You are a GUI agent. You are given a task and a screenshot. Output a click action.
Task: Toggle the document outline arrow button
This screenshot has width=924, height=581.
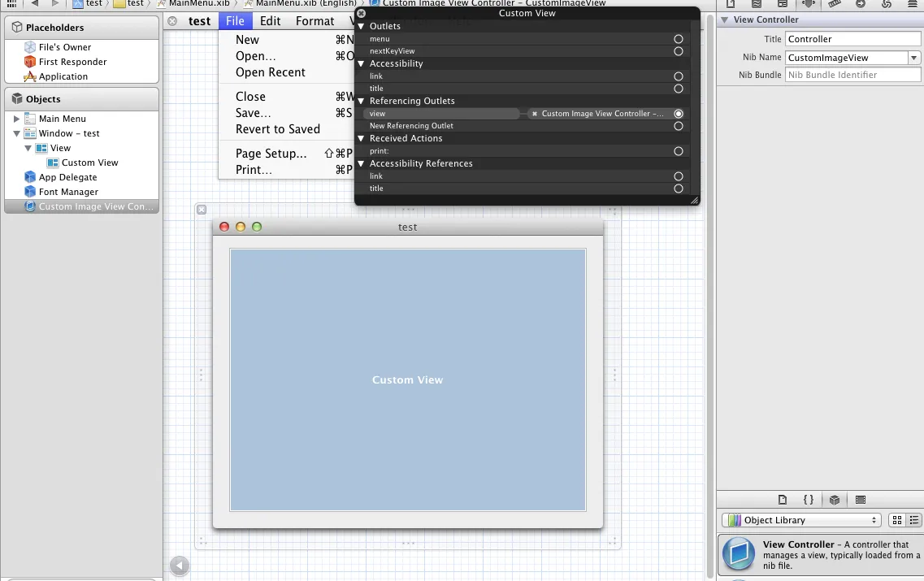pos(179,566)
